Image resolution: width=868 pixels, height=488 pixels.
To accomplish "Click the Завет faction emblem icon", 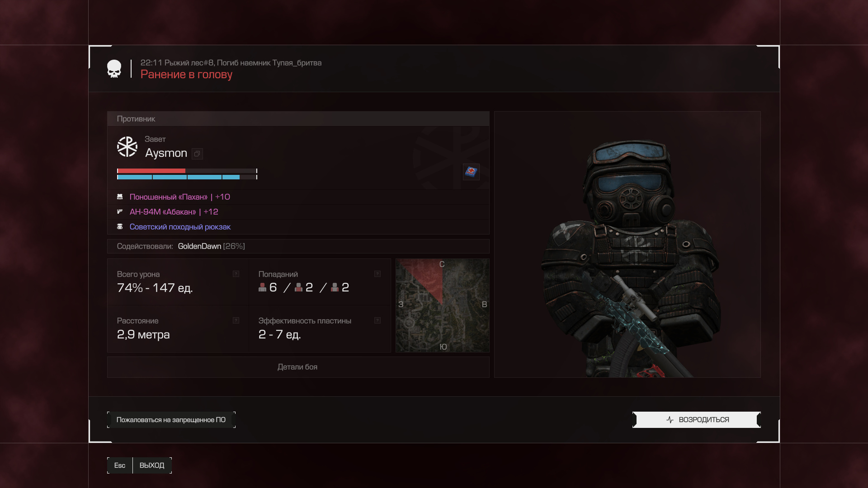I will (x=127, y=147).
